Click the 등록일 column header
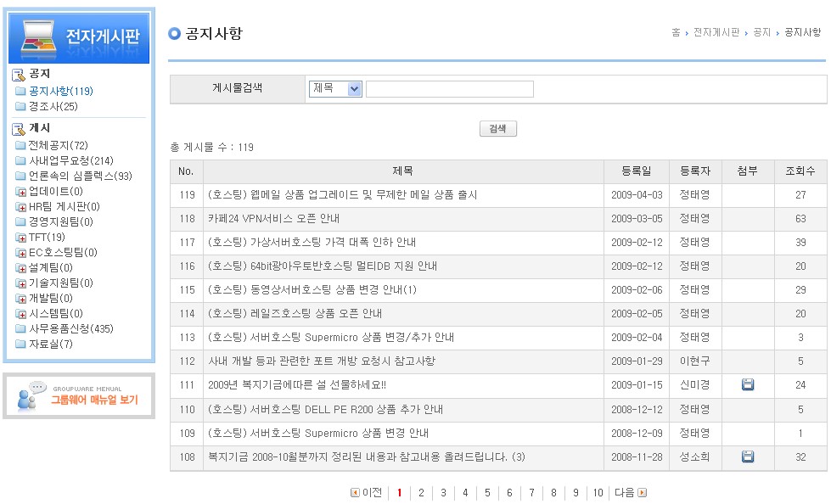831x504 pixels. point(636,171)
